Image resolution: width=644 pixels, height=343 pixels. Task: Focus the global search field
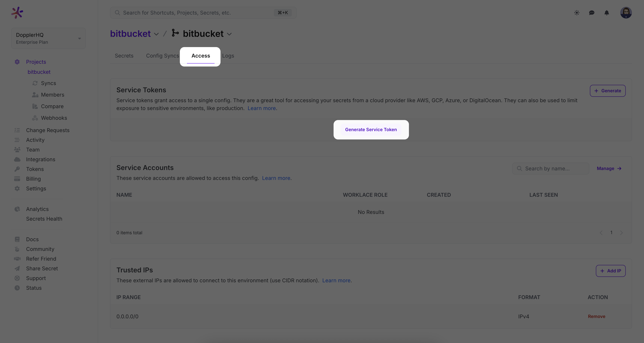click(203, 13)
